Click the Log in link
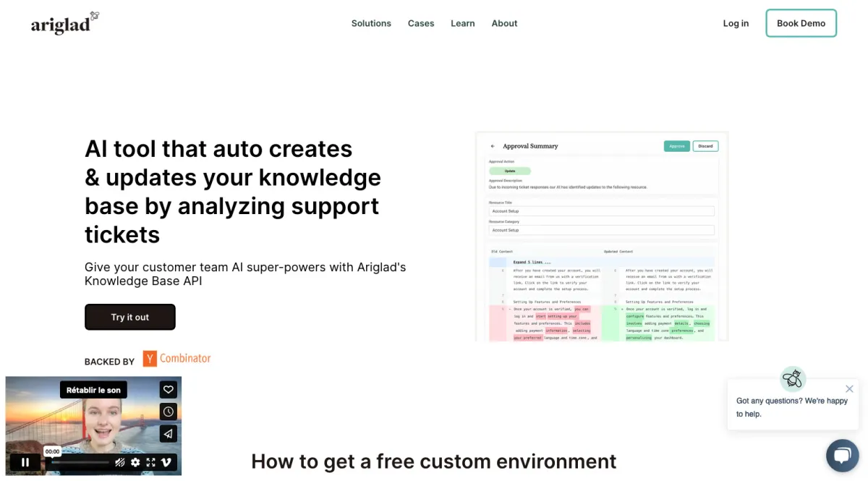868x481 pixels. [736, 23]
